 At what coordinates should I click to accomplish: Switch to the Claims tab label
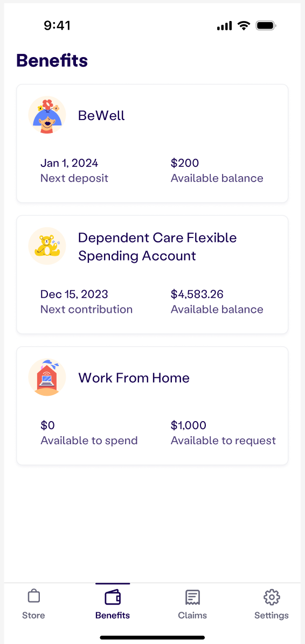coord(192,615)
